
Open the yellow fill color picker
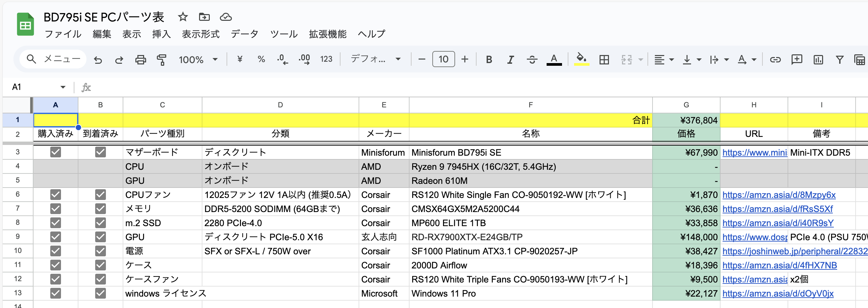581,60
